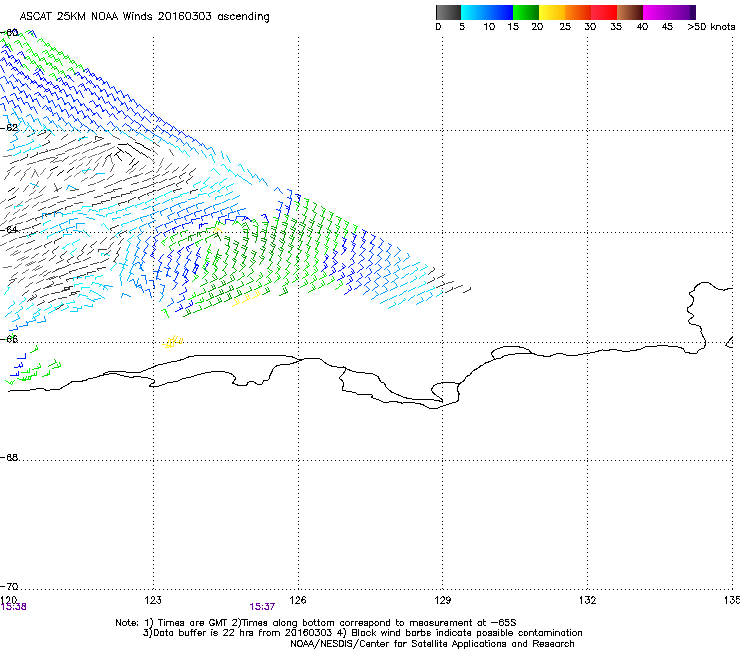The width and height of the screenshot is (740, 650).
Task: Click the "-64" latitude axis label
Action: [x=9, y=229]
